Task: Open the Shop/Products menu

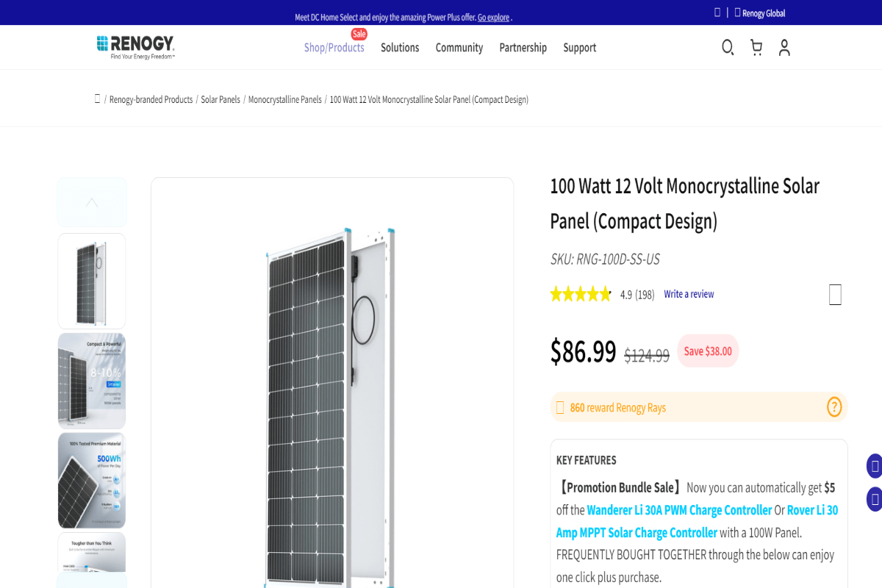Action: (334, 47)
